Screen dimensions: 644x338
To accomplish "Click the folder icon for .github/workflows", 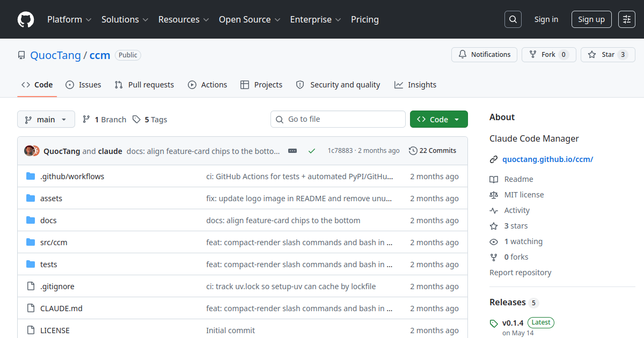I will coord(31,177).
